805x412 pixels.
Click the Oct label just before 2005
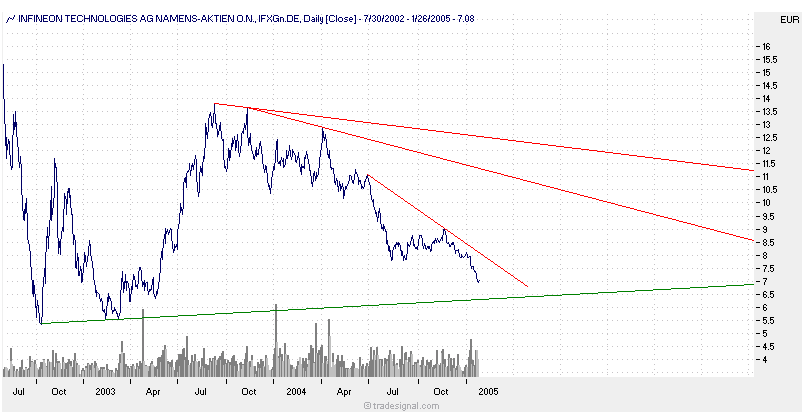pyautogui.click(x=440, y=392)
